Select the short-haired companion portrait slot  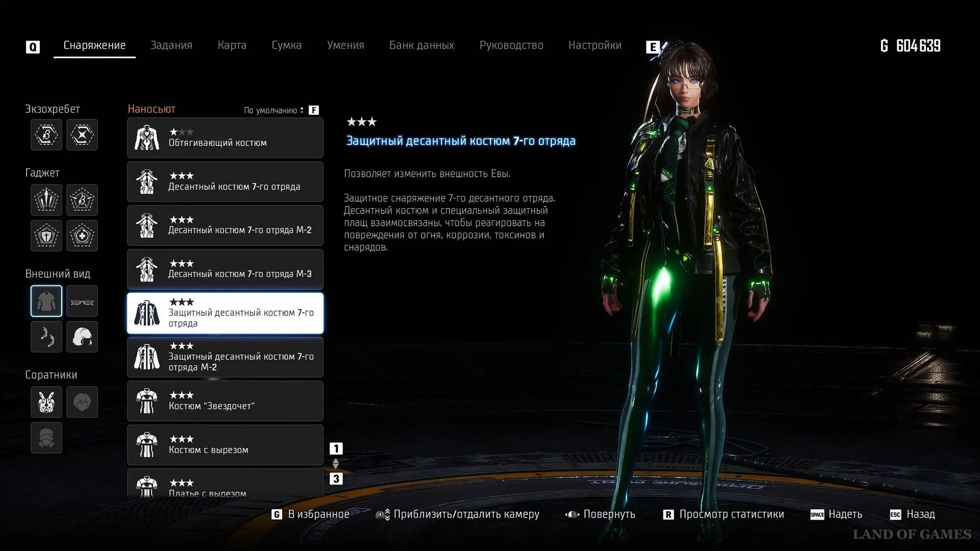[x=82, y=402]
